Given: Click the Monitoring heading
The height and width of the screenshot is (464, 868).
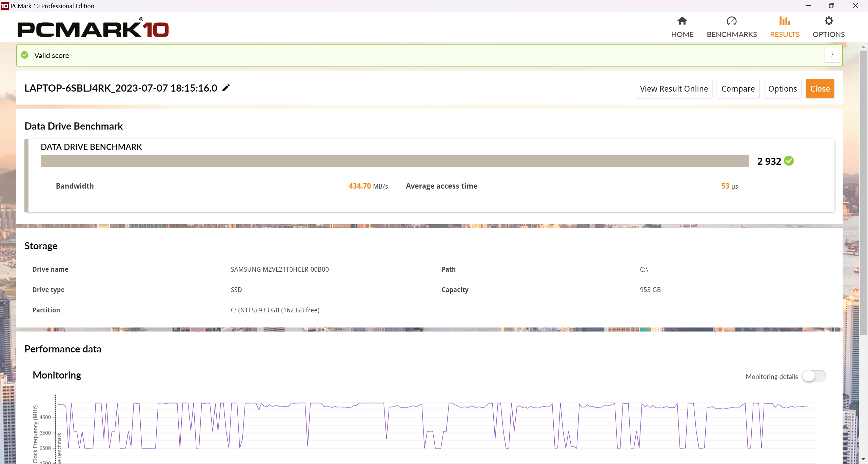Looking at the screenshot, I should [57, 375].
